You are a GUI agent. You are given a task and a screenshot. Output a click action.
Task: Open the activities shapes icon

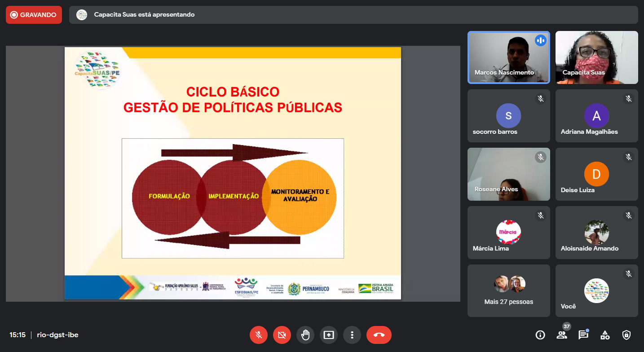(605, 335)
